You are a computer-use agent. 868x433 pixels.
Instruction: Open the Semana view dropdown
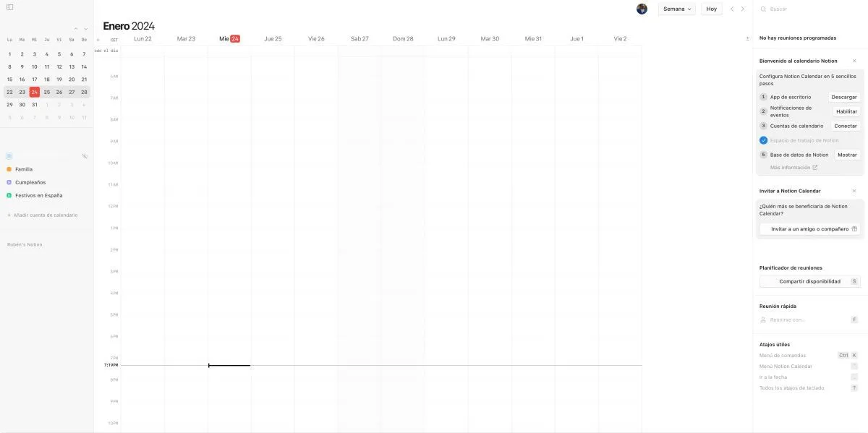(676, 9)
